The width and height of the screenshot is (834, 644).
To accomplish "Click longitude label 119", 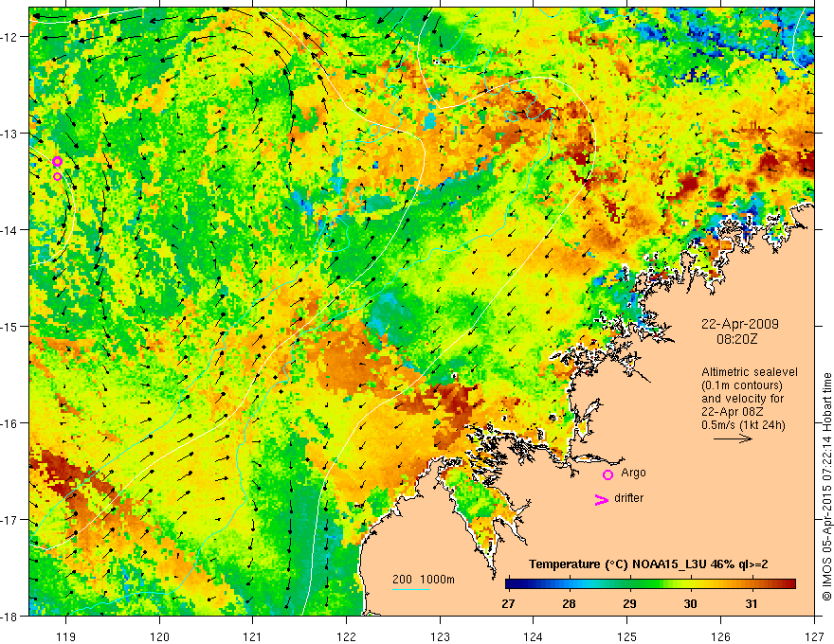I will (x=66, y=636).
